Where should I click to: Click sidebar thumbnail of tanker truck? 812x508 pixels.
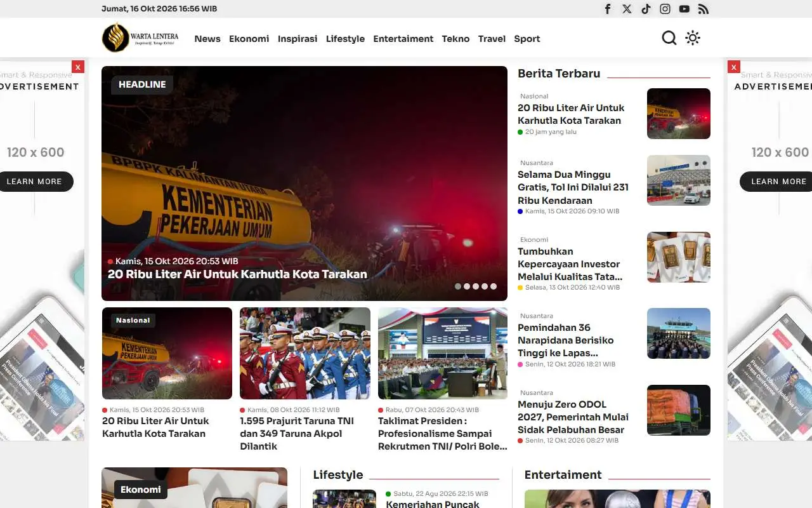coord(679,114)
